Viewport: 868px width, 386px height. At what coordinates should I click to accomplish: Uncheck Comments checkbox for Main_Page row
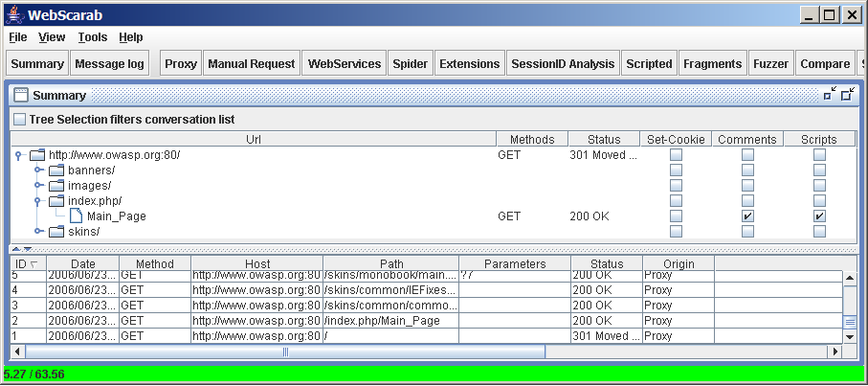pos(747,216)
